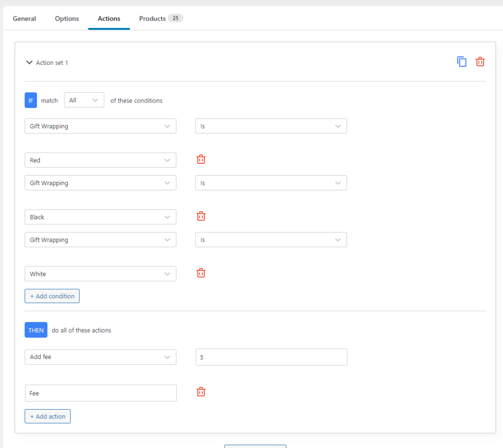Switch to the General tab

(24, 19)
